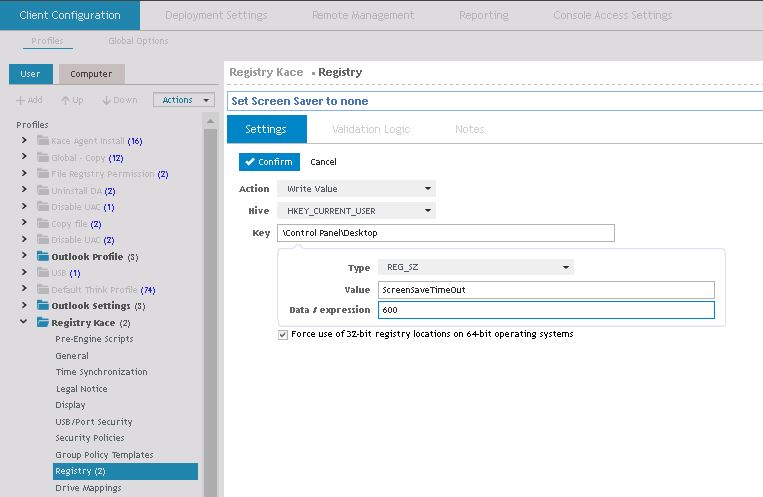Click the Registry Kace folder icon
763x497 pixels.
pos(43,323)
